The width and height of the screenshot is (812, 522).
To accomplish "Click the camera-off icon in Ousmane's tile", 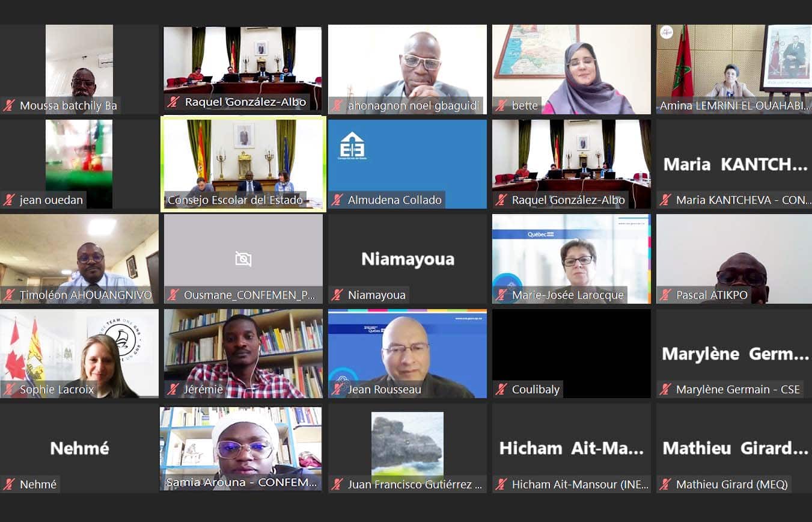I will pyautogui.click(x=243, y=259).
